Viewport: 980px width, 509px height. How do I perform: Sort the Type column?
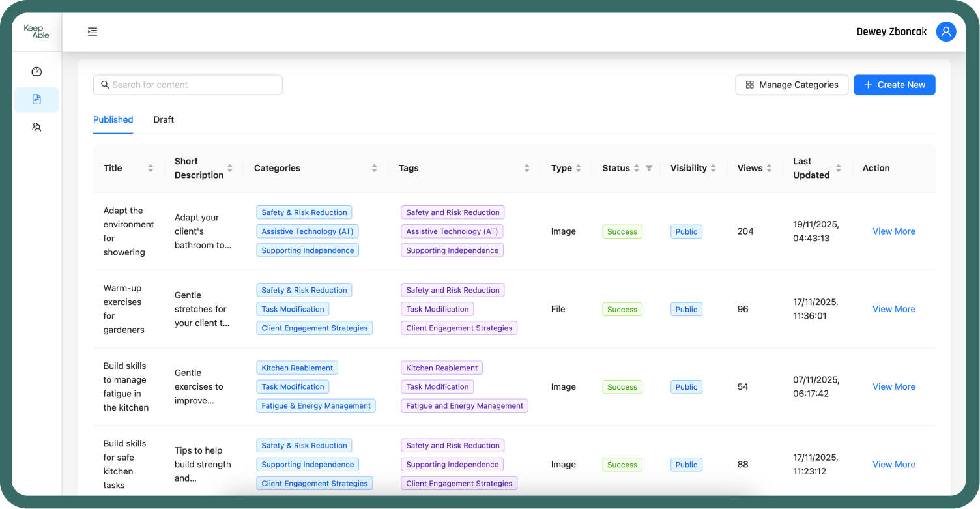click(x=579, y=168)
